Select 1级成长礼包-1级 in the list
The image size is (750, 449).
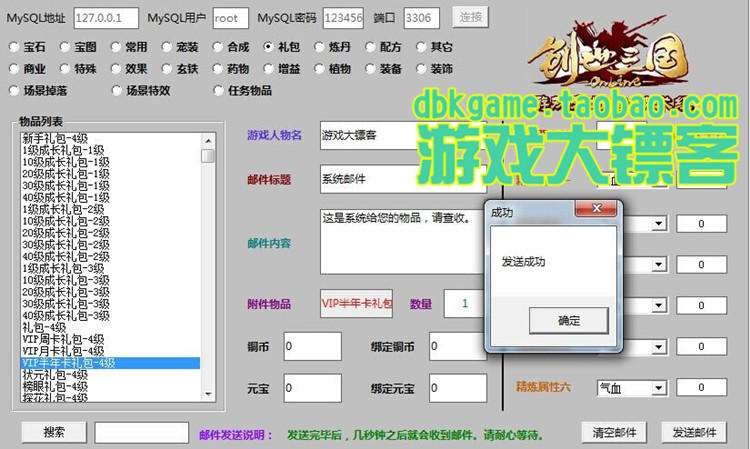[x=110, y=150]
